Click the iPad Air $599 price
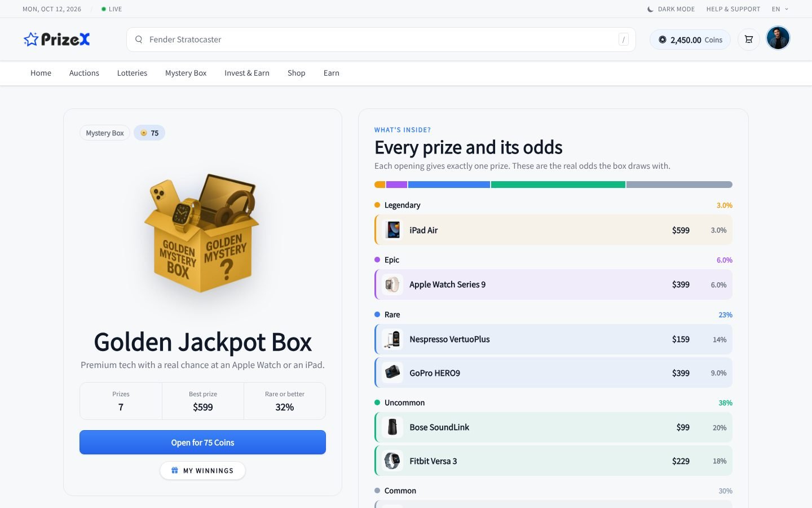 click(681, 230)
